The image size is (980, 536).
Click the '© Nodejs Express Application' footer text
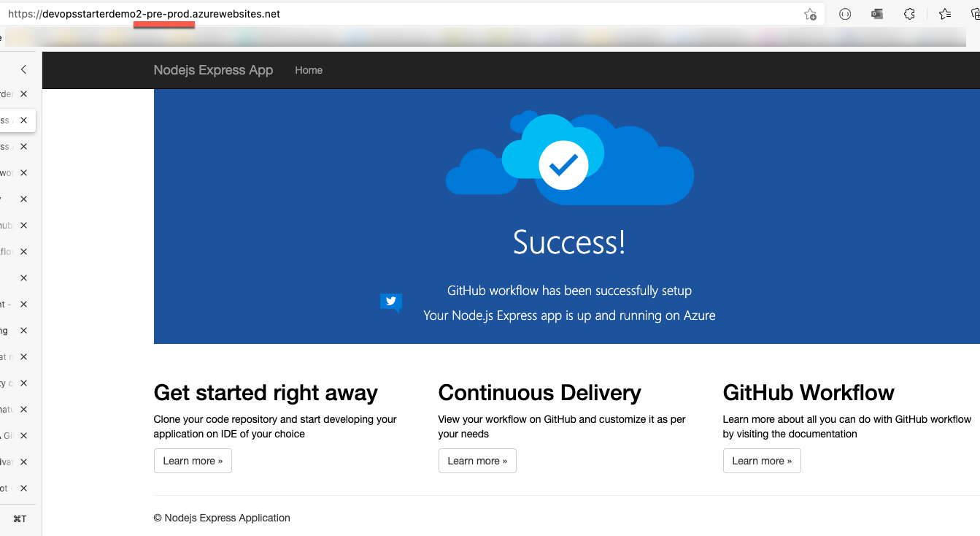[x=222, y=518]
